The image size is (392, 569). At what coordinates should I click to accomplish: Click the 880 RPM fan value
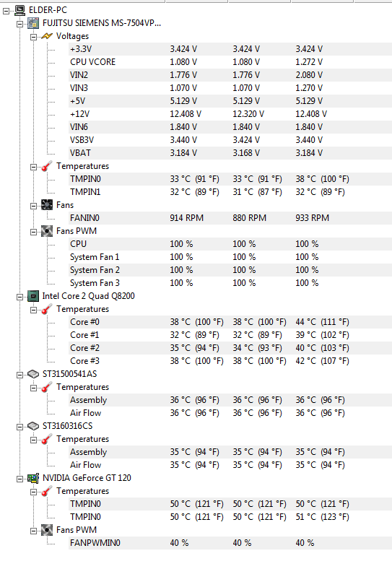tap(250, 218)
